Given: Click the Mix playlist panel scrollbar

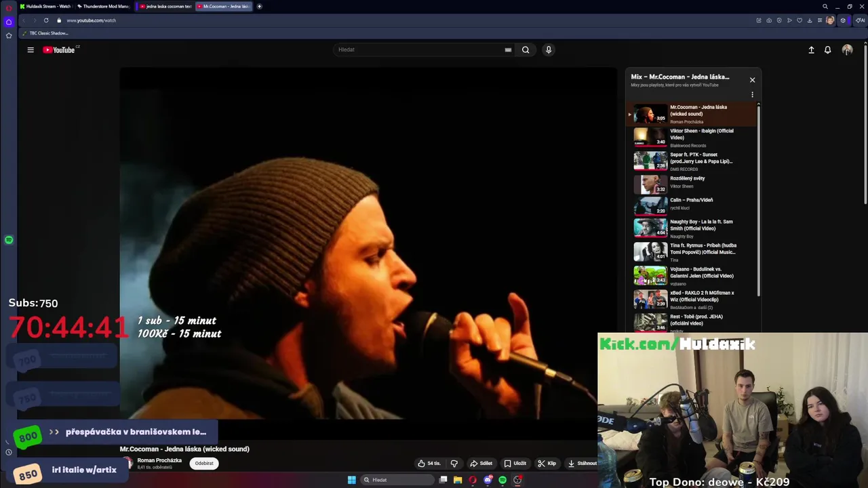Looking at the screenshot, I should (x=759, y=200).
